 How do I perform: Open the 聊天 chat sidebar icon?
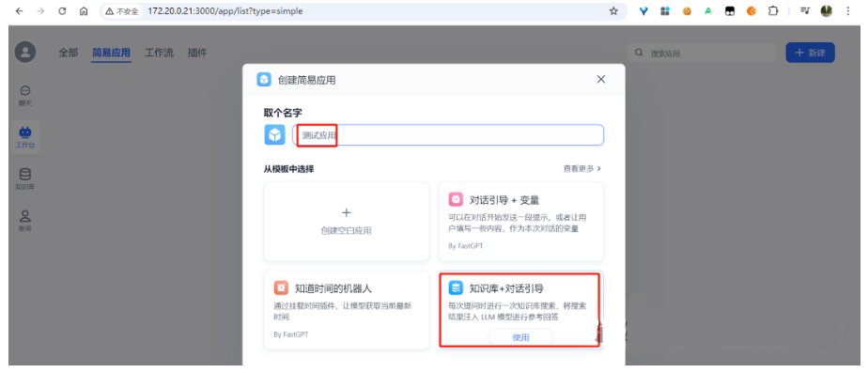click(25, 96)
